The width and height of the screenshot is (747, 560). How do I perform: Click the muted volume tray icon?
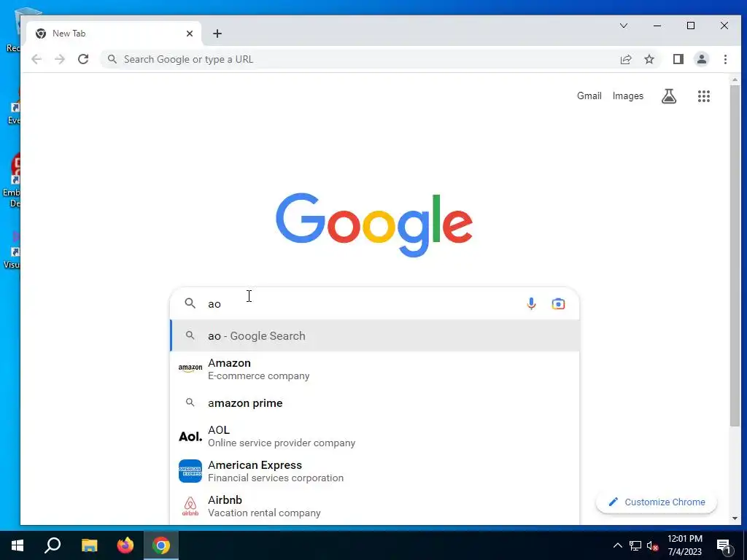[652, 545]
